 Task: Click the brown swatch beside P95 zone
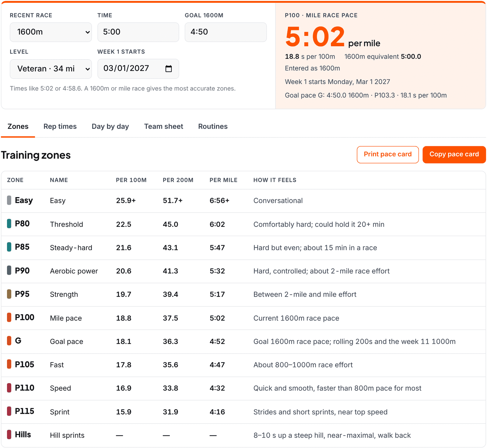pyautogui.click(x=9, y=294)
